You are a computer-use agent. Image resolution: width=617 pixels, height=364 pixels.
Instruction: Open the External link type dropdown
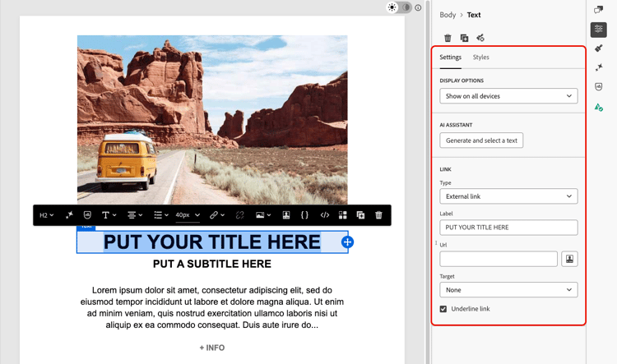point(508,196)
